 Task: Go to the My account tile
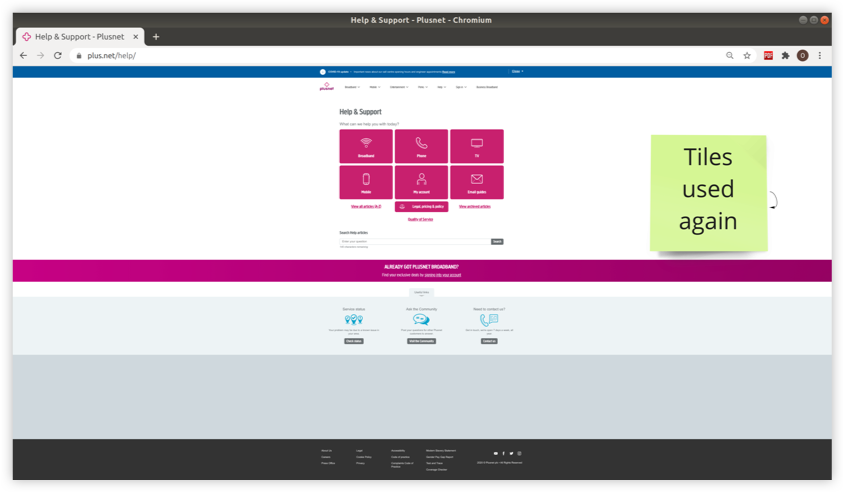point(421,182)
